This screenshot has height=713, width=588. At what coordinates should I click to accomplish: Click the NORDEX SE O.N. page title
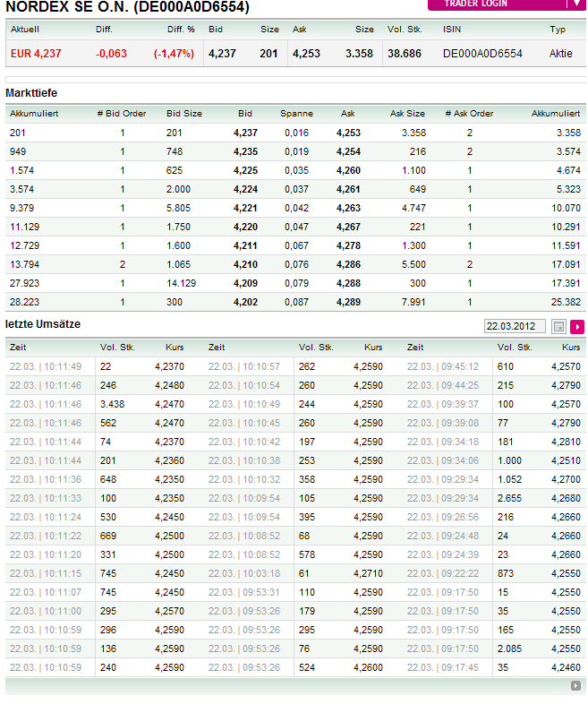point(128,7)
